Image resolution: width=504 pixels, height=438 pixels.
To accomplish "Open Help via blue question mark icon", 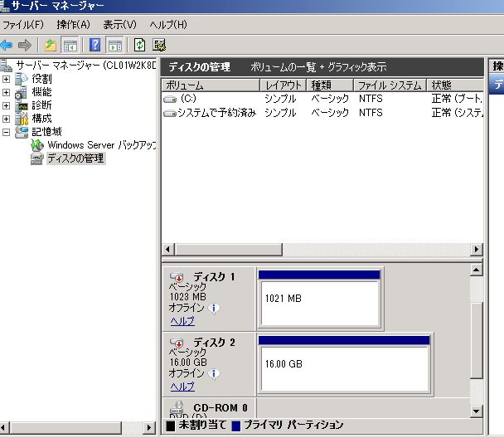I will pyautogui.click(x=95, y=45).
